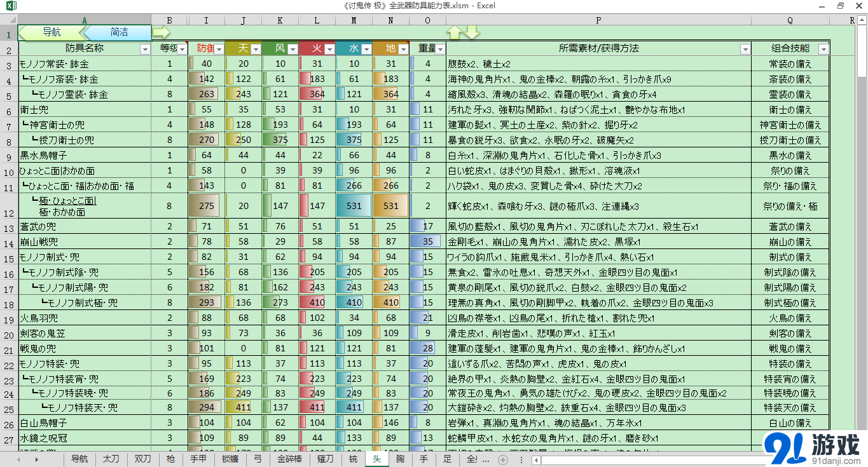Screen dimensions: 868x467
Task: Click skill cell 黒水の備え
Action: 790,156
